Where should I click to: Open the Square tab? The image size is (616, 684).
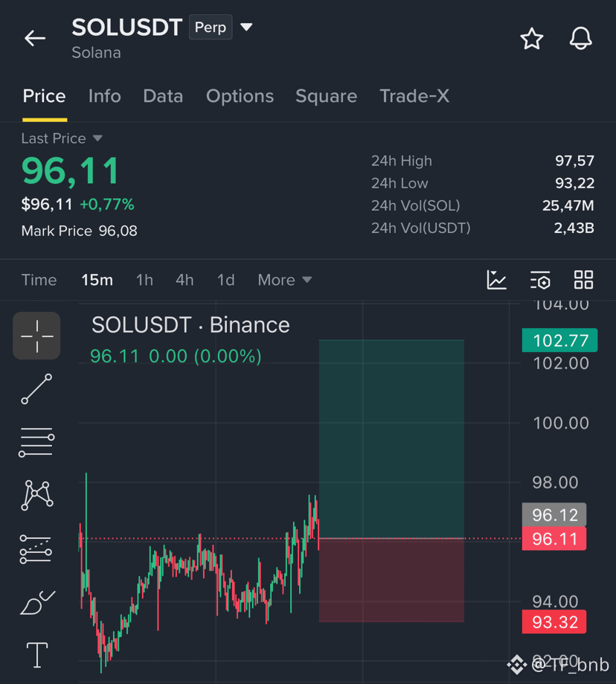point(326,96)
